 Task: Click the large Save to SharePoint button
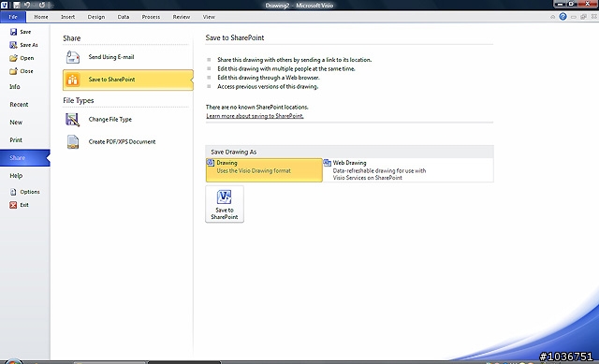[225, 204]
